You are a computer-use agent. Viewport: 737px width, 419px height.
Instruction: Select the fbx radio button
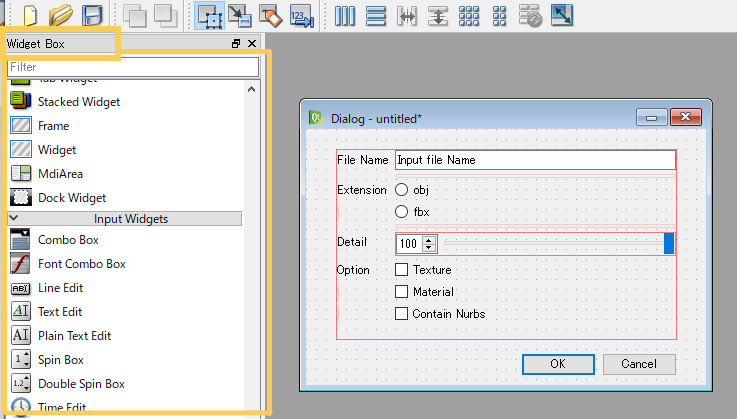[x=401, y=212]
